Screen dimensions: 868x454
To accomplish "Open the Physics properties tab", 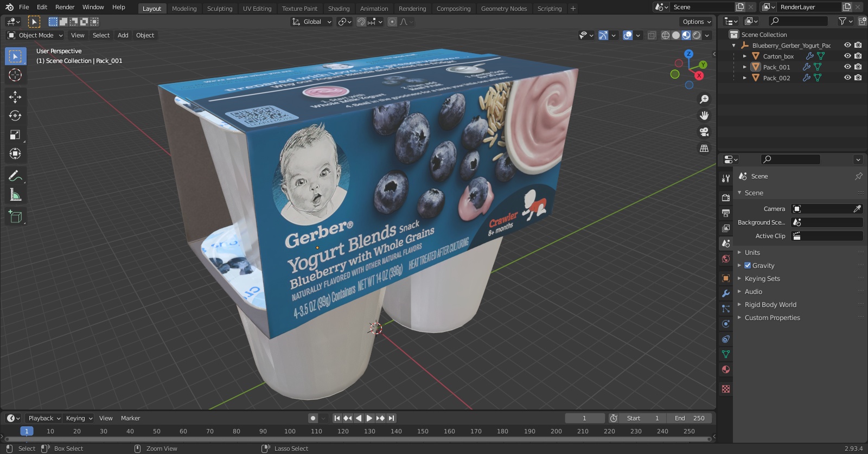I will pyautogui.click(x=726, y=324).
